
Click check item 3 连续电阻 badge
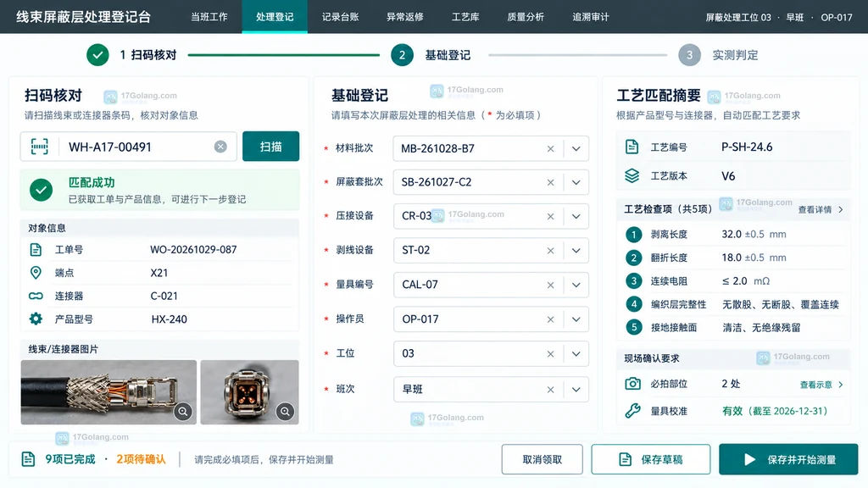click(x=634, y=281)
